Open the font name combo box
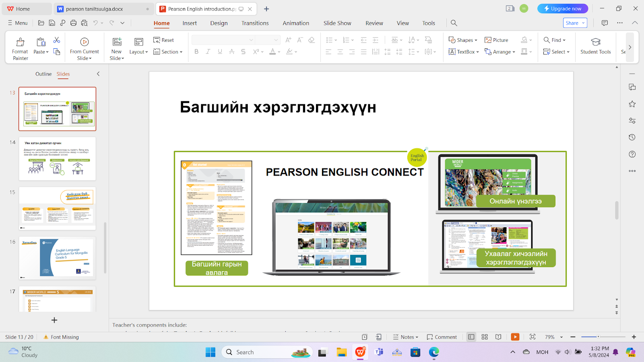 tap(223, 40)
